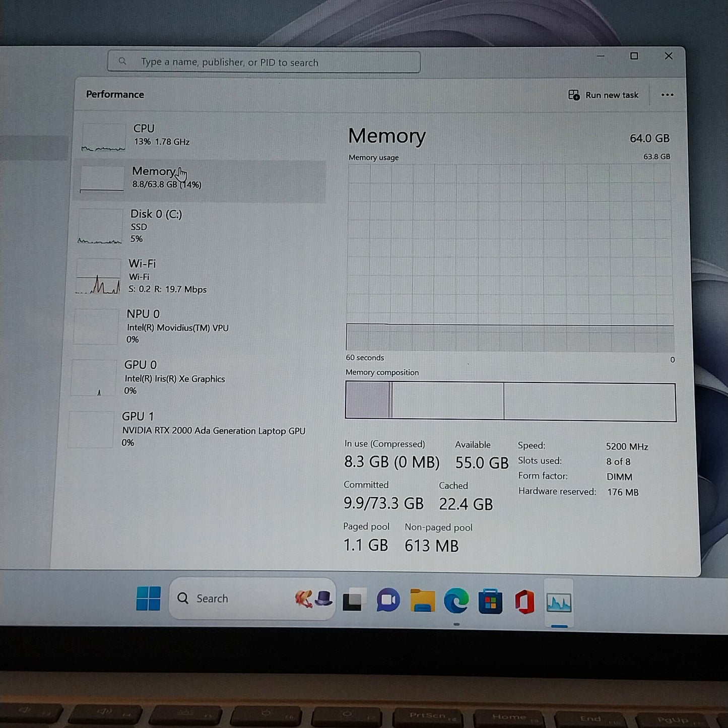Select GPU 1 NVIDIA RTX 2000 entry
Viewport: 728px width, 728px height.
coord(194,429)
